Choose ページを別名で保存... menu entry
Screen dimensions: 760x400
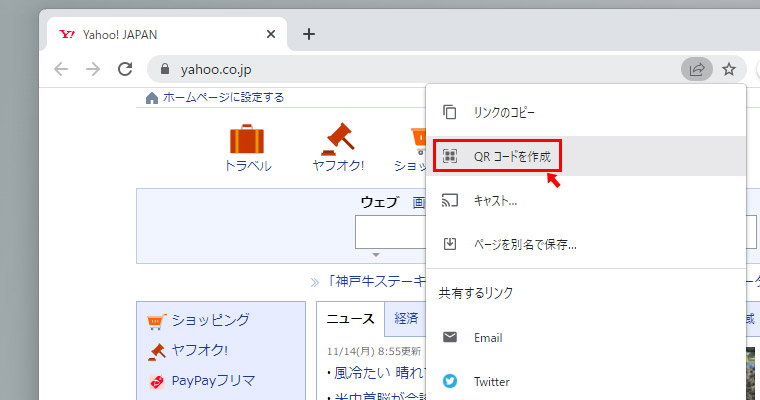coord(586,244)
